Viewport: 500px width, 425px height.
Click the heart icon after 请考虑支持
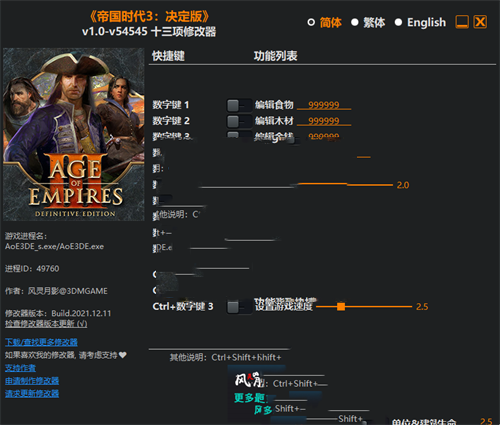click(123, 355)
